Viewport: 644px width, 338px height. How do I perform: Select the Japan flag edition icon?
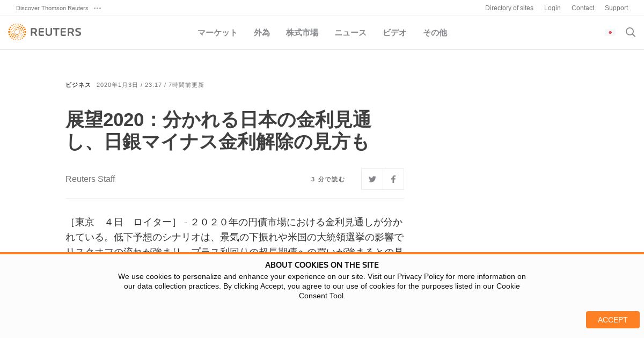(610, 32)
